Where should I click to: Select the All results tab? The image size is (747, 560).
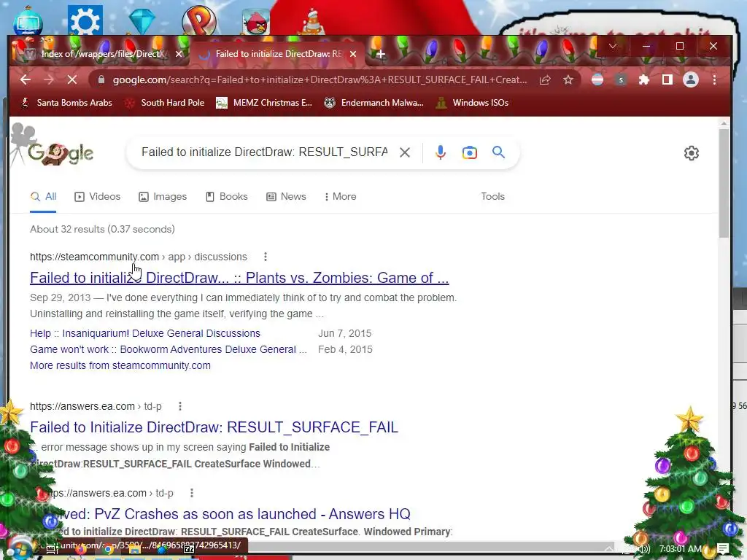[43, 197]
